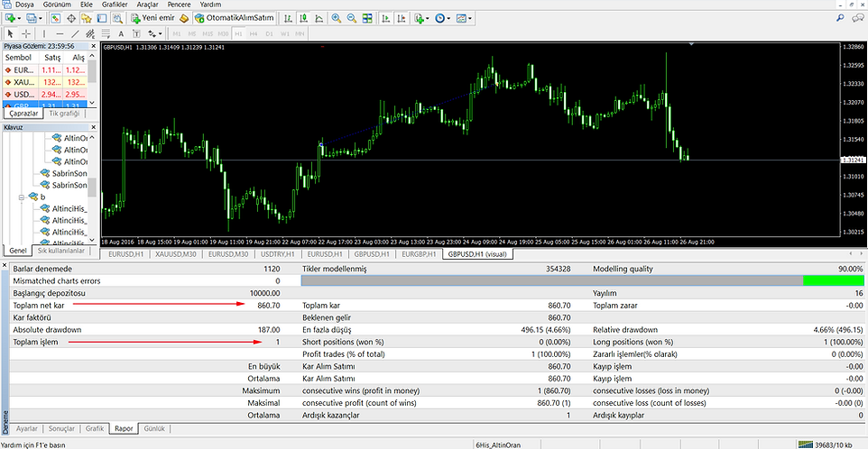The image size is (868, 449).
Task: Open MetaEditor with the yellow book icon
Action: click(x=184, y=18)
